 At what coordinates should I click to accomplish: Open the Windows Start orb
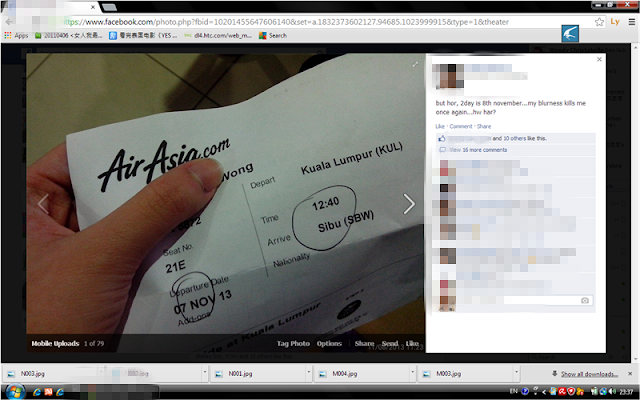pos(14,392)
